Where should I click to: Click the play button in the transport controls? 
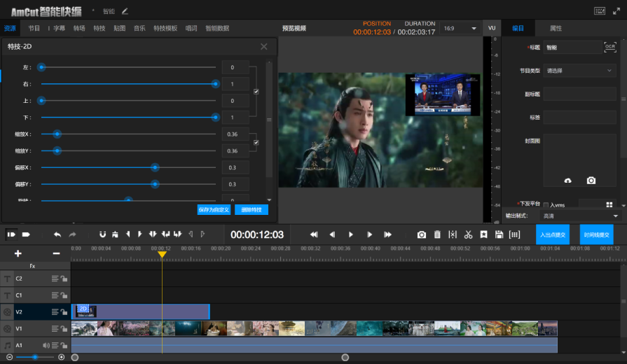point(351,234)
